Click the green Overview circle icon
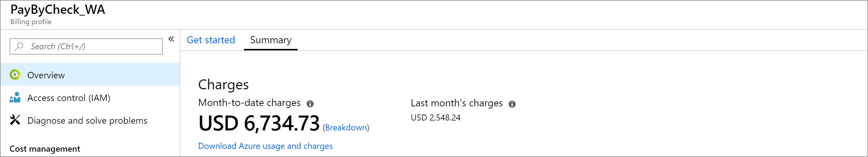 pos(15,75)
